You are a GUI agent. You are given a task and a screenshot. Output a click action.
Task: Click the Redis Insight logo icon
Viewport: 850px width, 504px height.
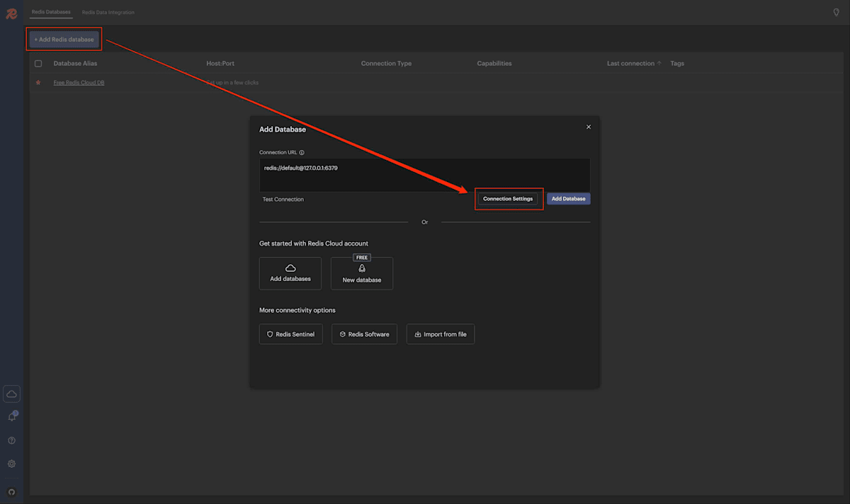(11, 13)
